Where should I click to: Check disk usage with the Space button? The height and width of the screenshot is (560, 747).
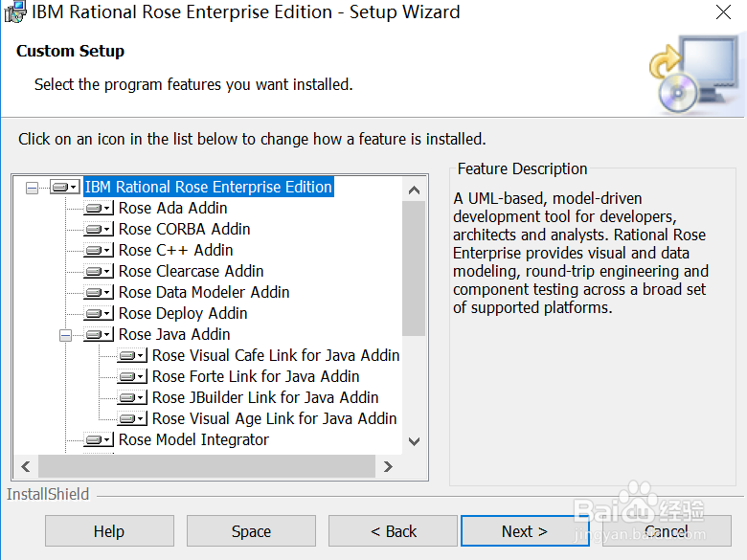click(x=251, y=531)
